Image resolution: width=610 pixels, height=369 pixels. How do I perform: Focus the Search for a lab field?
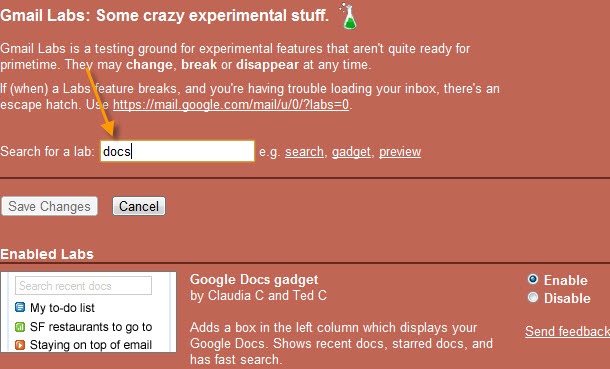(177, 151)
